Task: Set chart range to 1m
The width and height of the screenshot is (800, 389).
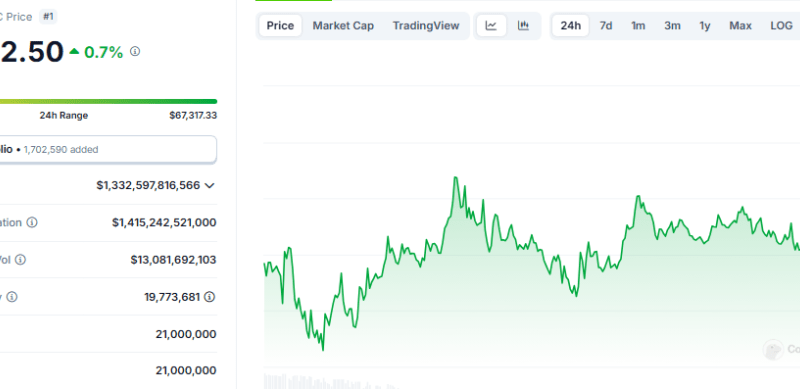Action: click(x=638, y=26)
